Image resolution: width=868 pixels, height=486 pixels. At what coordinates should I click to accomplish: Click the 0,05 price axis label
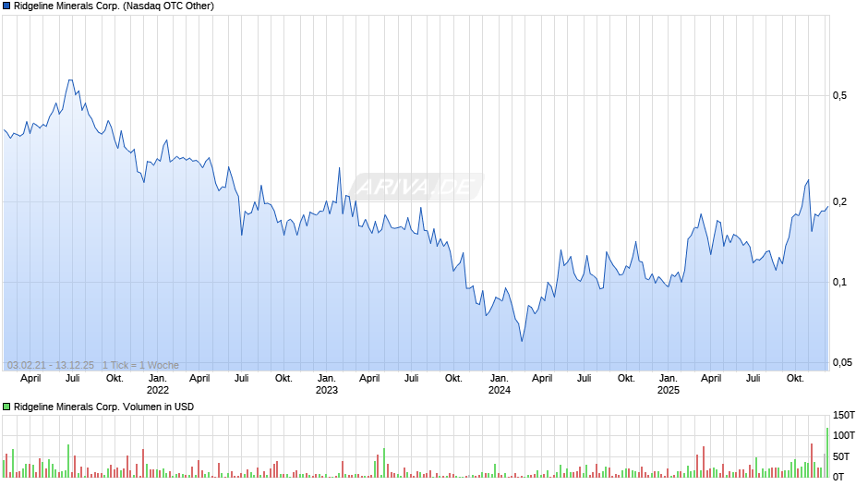click(842, 362)
